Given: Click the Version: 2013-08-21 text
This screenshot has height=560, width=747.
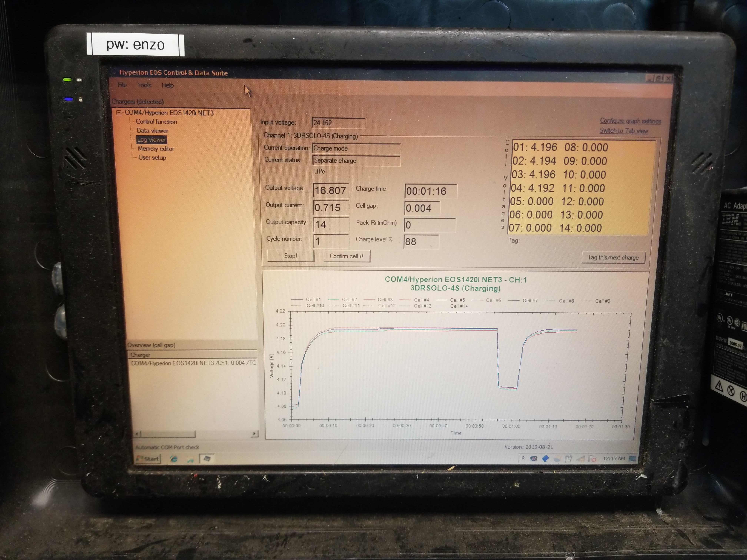Looking at the screenshot, I should (x=529, y=447).
